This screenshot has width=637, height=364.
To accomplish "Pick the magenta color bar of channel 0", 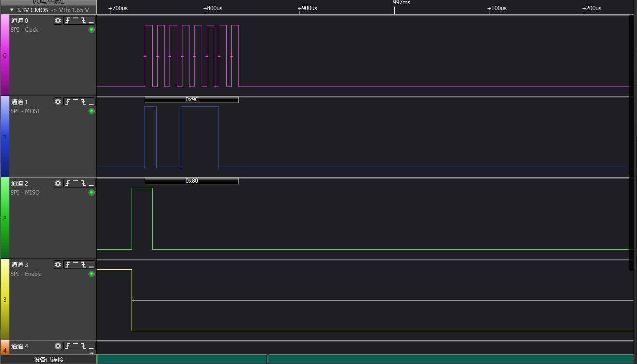I will click(5, 55).
